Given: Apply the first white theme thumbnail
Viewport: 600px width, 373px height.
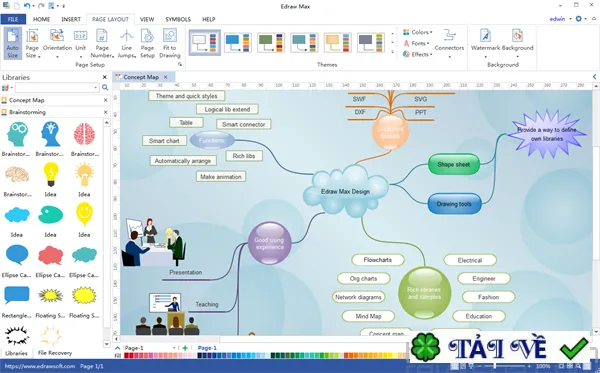Looking at the screenshot, I should [205, 42].
